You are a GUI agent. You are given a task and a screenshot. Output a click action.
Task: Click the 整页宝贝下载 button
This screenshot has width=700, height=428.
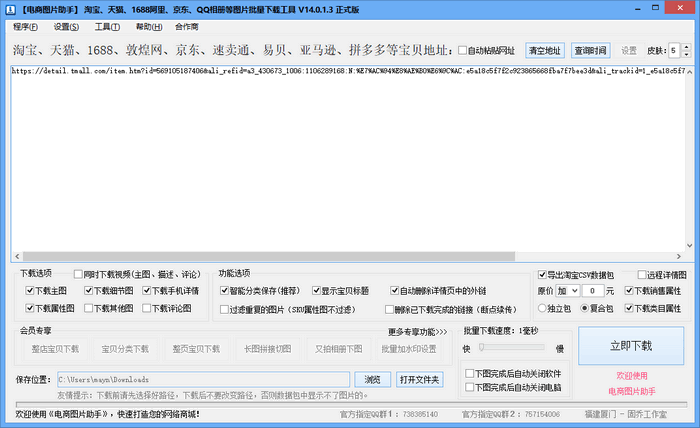(x=196, y=349)
